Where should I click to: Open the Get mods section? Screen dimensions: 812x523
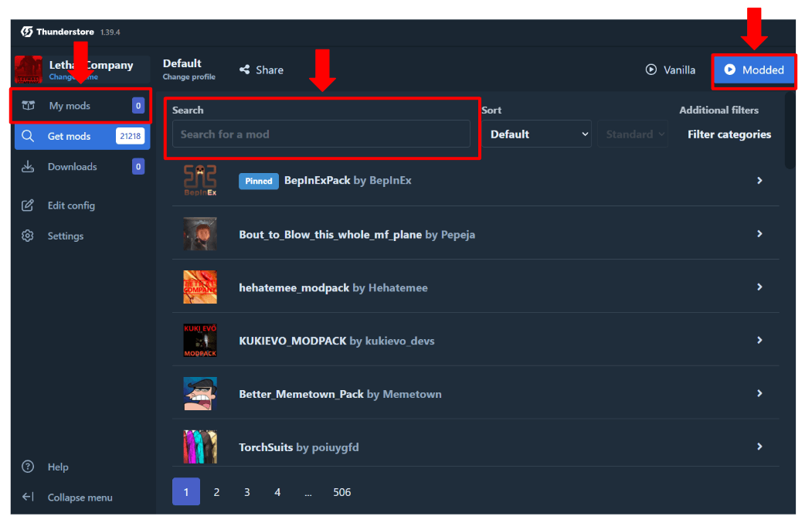click(x=83, y=136)
